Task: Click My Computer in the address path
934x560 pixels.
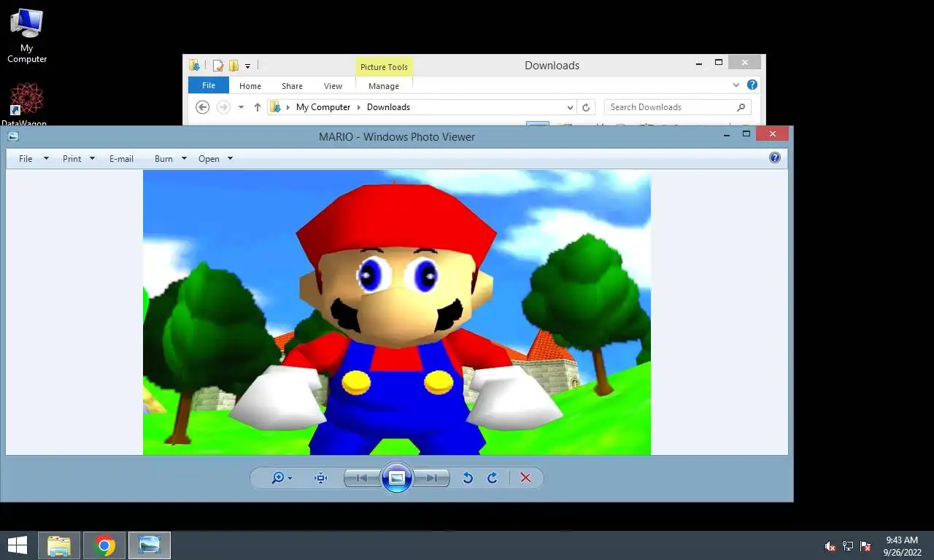Action: pyautogui.click(x=323, y=107)
